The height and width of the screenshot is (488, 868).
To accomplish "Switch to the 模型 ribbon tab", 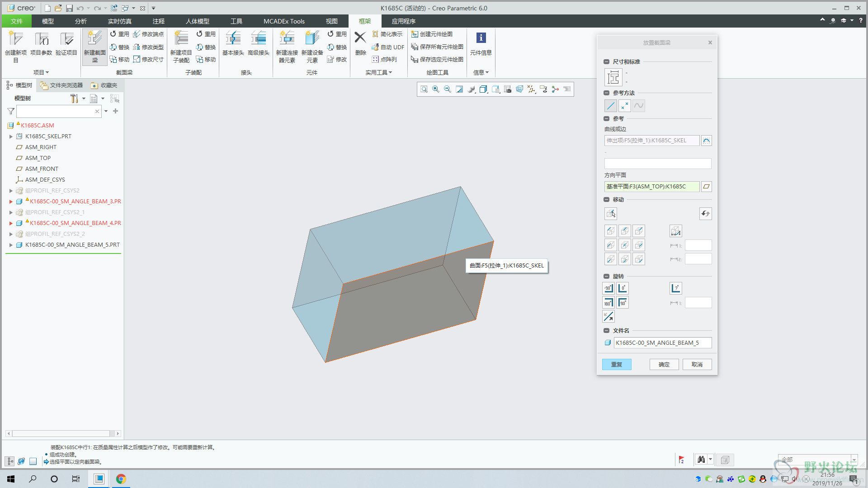I will 48,21.
